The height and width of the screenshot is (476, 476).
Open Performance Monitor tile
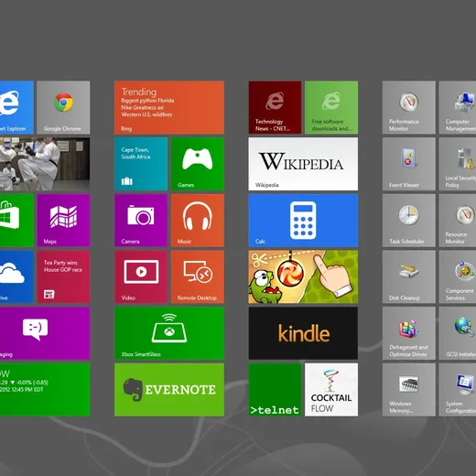click(409, 107)
